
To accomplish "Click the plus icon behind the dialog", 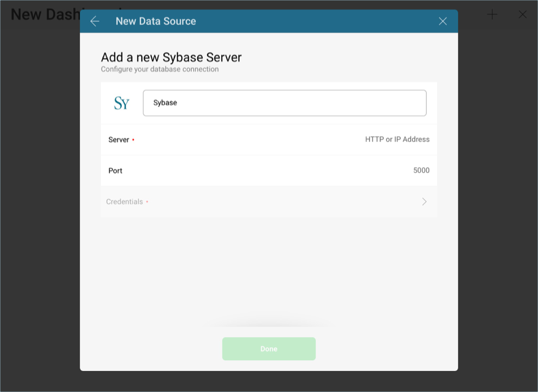I will [492, 15].
